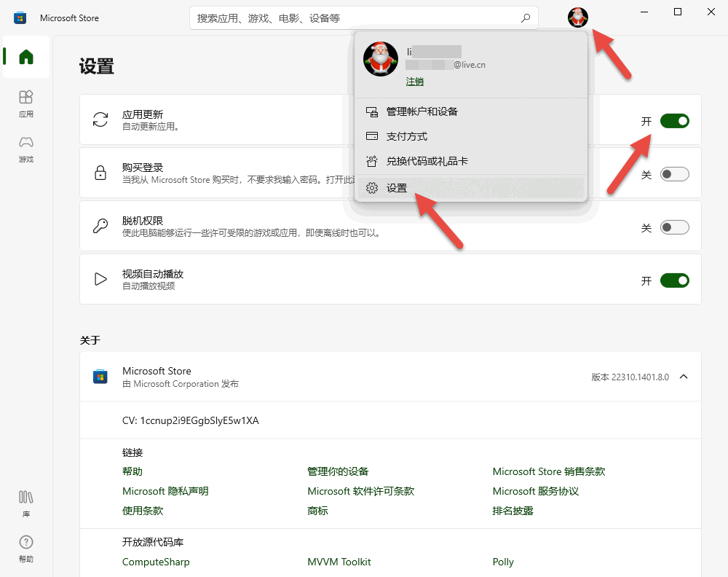This screenshot has width=728, height=577.
Task: Click the devices icon beside 管理帐户和设备
Action: click(x=372, y=111)
